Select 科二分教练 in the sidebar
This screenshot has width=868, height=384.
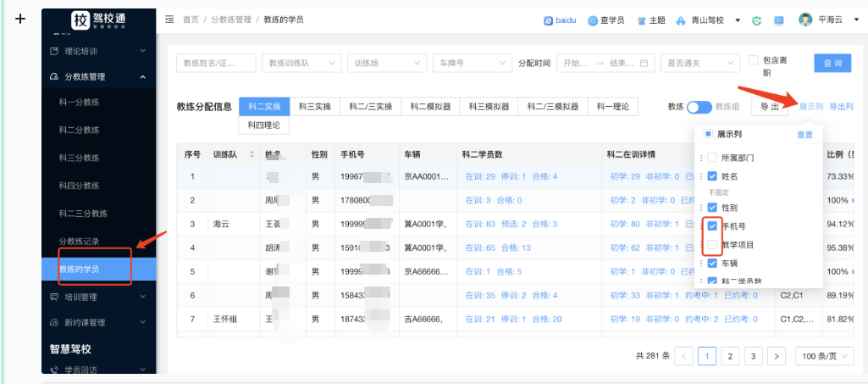point(79,130)
